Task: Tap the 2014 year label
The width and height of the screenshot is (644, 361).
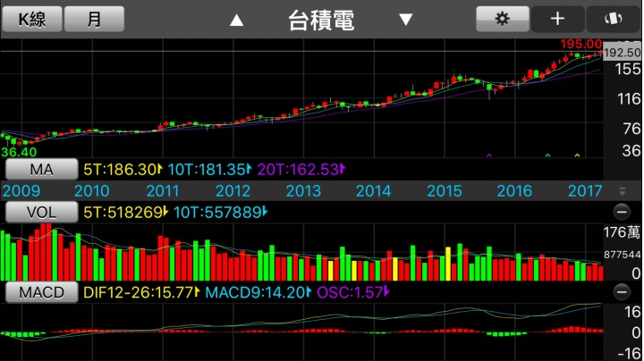Action: (373, 191)
